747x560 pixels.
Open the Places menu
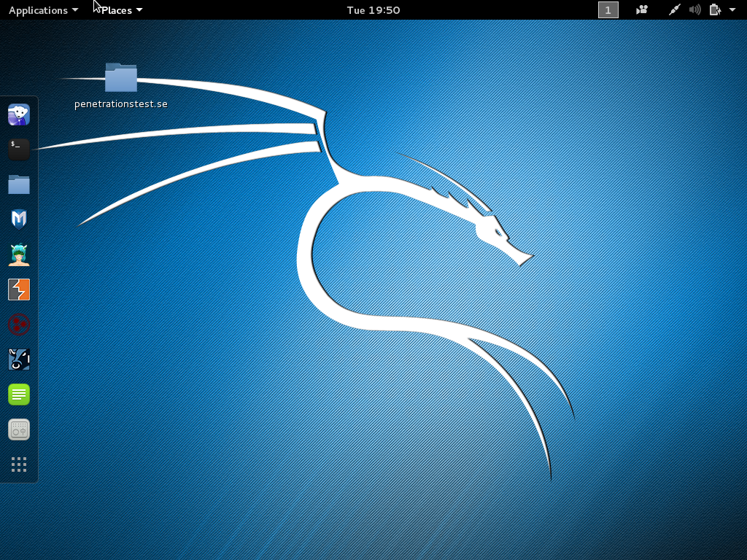pos(121,10)
